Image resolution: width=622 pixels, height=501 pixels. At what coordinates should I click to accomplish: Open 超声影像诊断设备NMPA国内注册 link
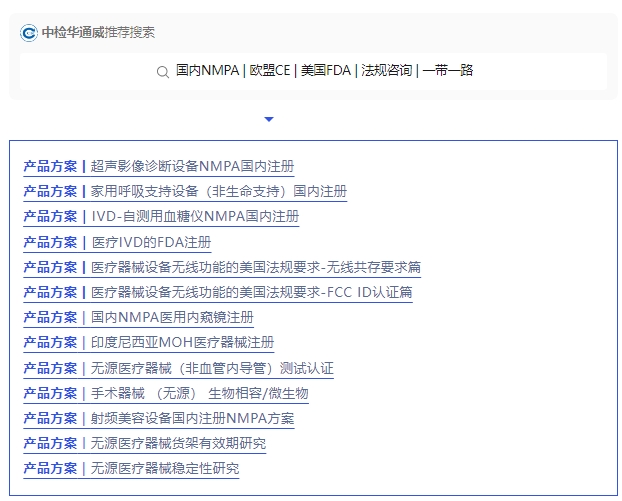(x=192, y=166)
